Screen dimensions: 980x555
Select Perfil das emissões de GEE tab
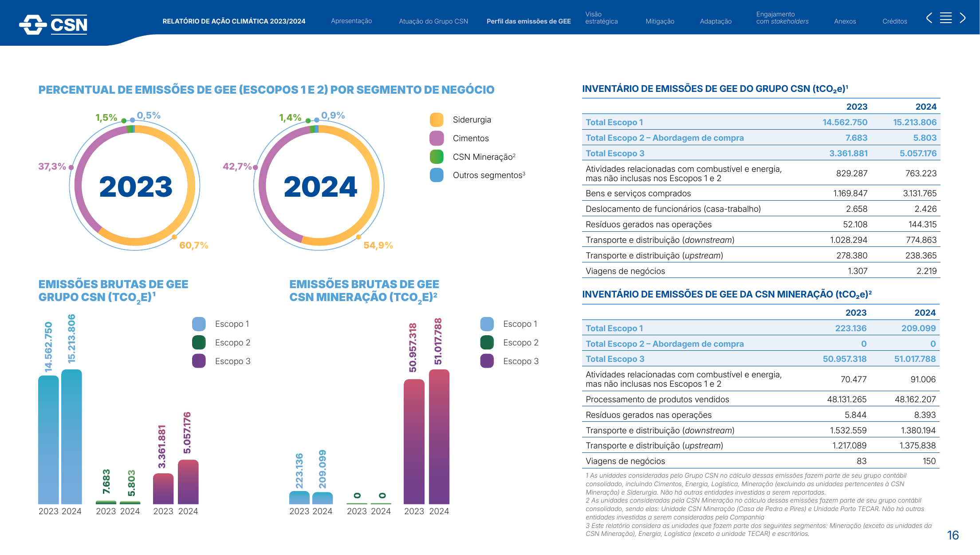coord(528,21)
